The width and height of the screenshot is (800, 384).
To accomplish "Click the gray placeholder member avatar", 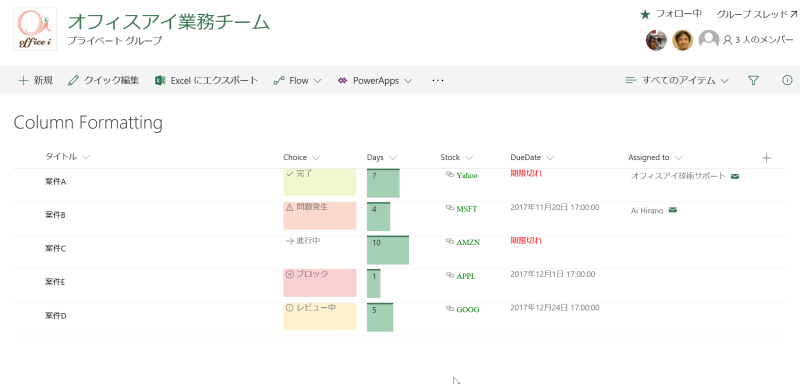I will (x=709, y=40).
